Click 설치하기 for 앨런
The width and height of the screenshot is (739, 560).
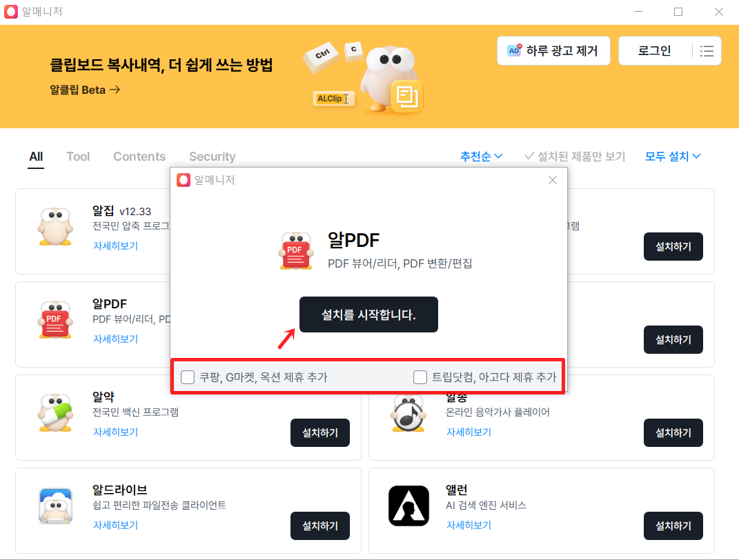(x=673, y=526)
